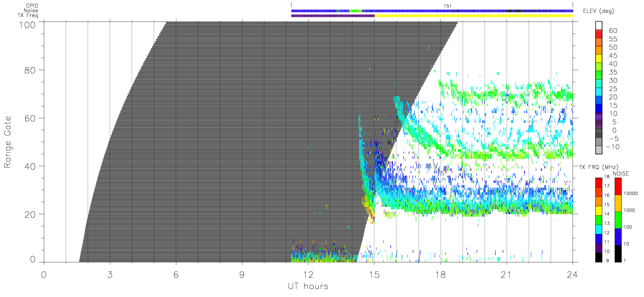Click x-axis tick label '3'

pos(110,274)
